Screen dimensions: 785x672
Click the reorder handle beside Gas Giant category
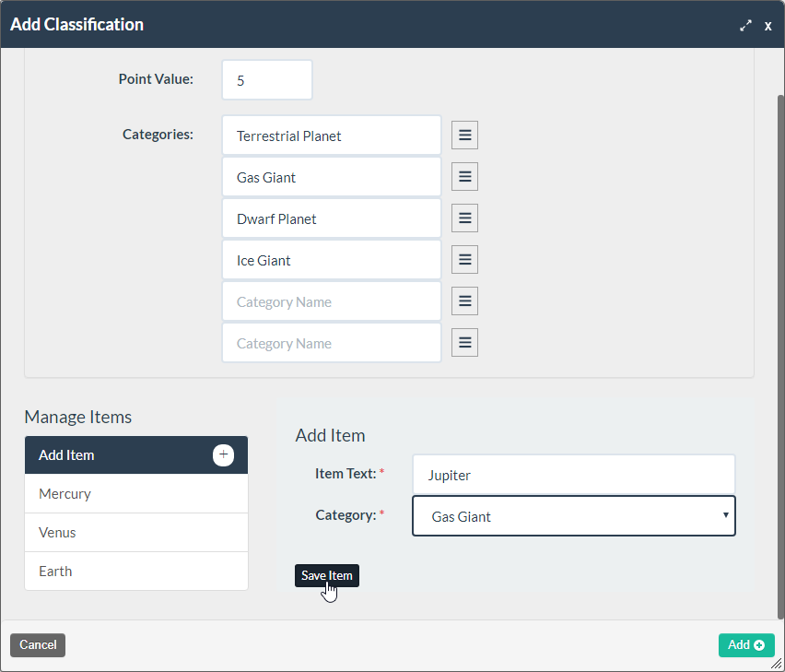pos(464,177)
